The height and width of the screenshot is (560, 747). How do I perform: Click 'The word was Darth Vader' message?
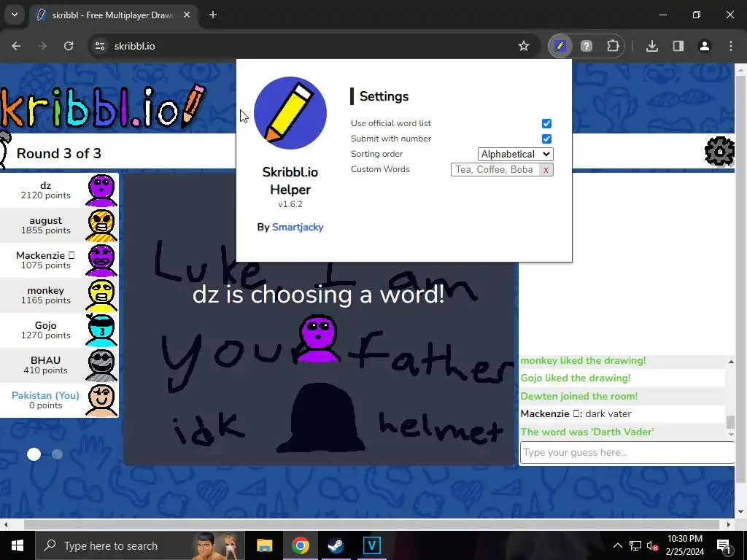click(587, 432)
